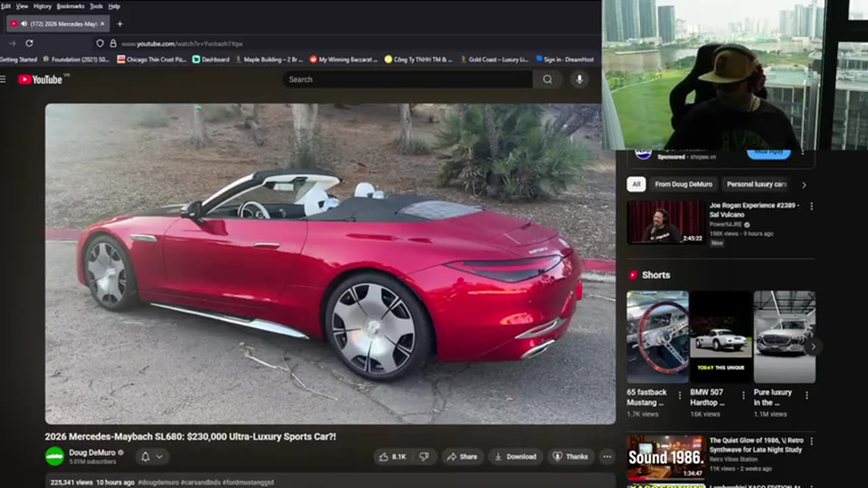Open The Quiet Glow of 1986 title
The image size is (868, 488).
click(x=755, y=445)
